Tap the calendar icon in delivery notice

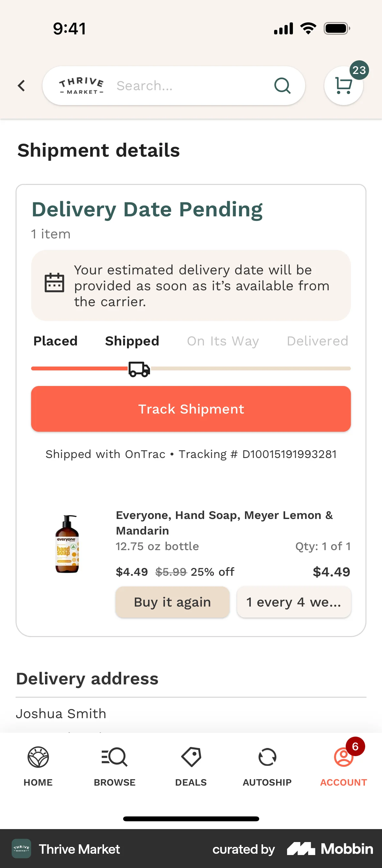[x=54, y=283]
